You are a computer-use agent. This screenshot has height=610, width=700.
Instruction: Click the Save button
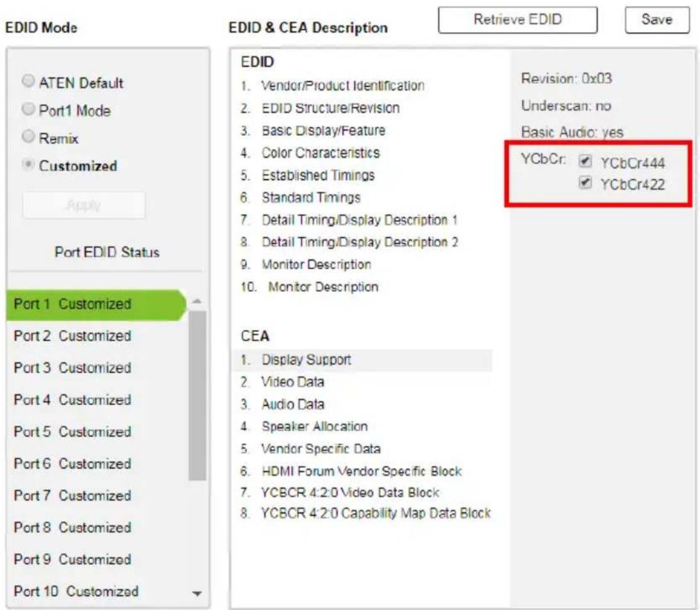(x=657, y=19)
